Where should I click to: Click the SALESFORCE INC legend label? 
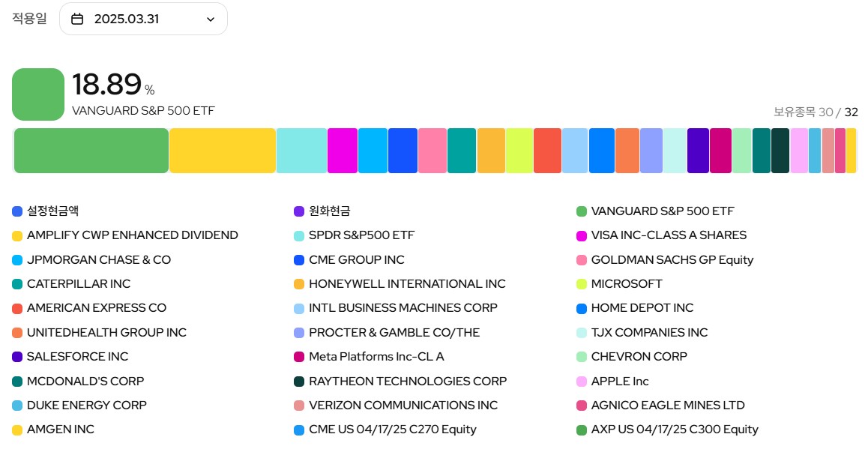click(77, 356)
